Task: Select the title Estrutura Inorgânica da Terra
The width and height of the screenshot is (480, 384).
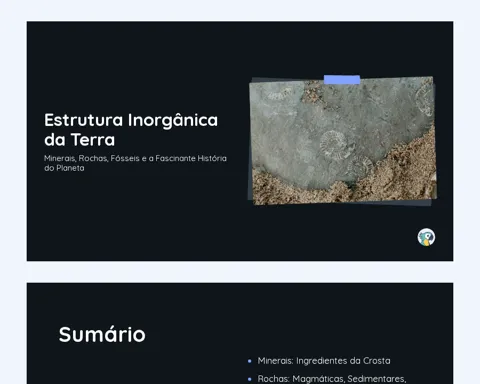Action: [131, 130]
